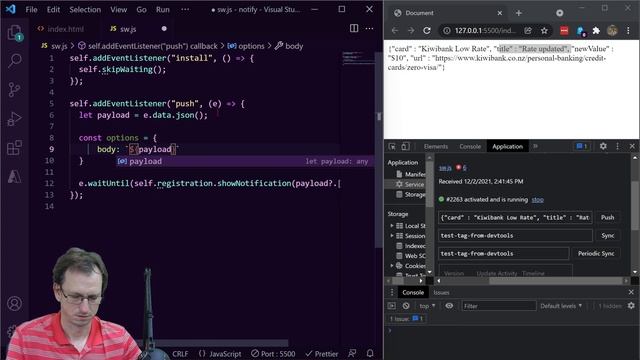Viewport: 640px width, 360px height.
Task: Open console settings gear
Action: pos(631,306)
